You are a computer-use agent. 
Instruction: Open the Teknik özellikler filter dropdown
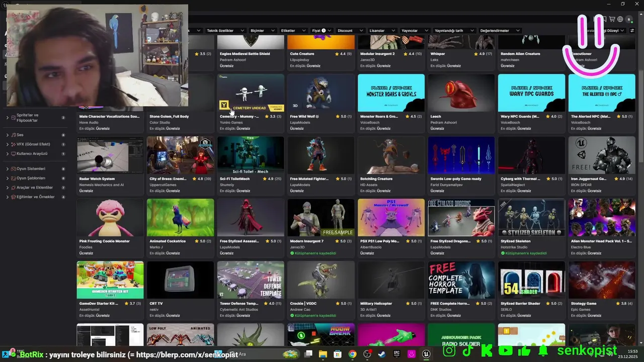[x=225, y=31]
